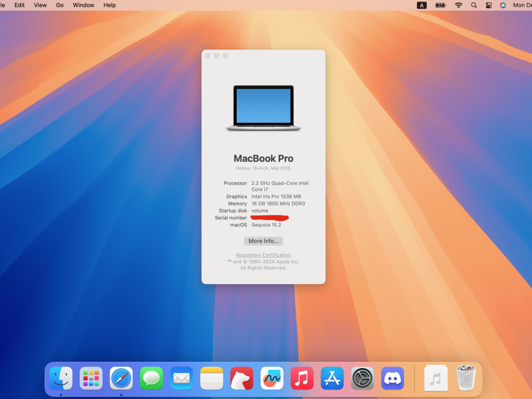Open Music app in the dock
The width and height of the screenshot is (532, 399).
[x=302, y=378]
